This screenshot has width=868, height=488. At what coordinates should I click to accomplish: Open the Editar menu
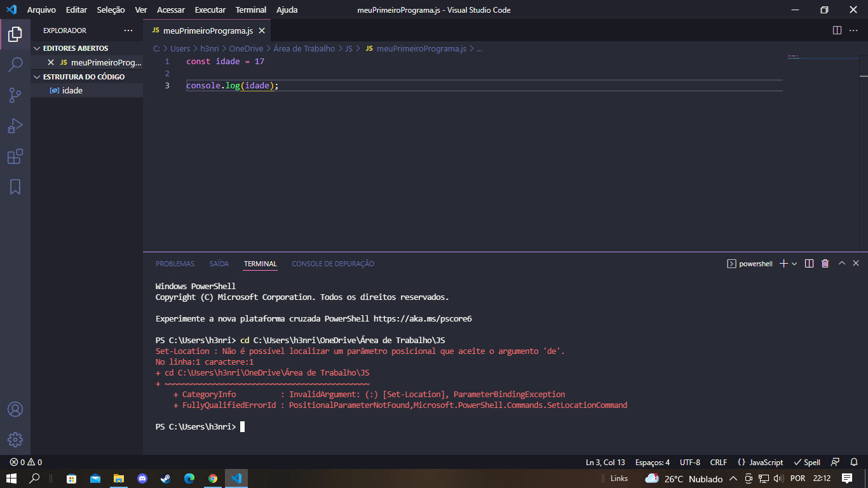click(x=77, y=10)
